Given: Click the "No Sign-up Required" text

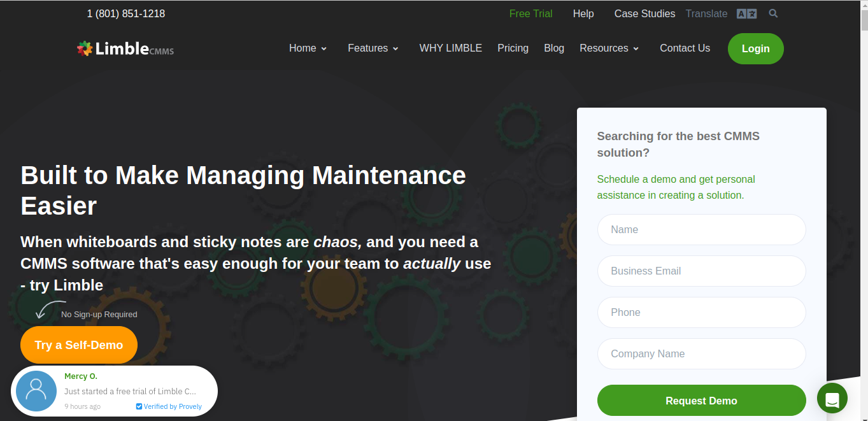Looking at the screenshot, I should click(99, 314).
